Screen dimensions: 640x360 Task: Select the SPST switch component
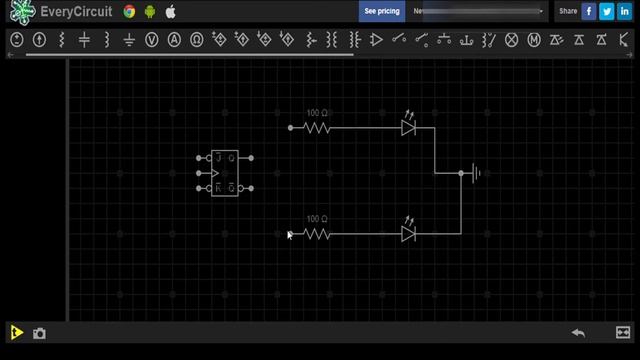(x=399, y=39)
